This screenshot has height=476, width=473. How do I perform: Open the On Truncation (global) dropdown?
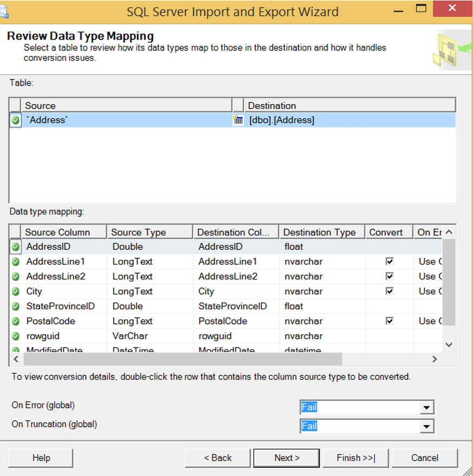click(x=426, y=426)
